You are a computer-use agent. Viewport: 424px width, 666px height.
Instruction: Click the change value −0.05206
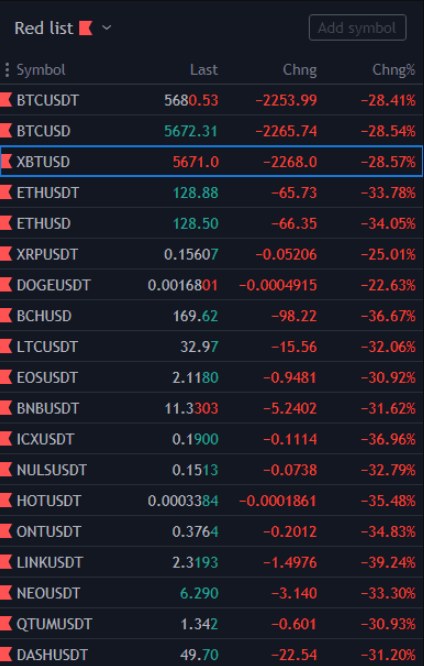coord(286,254)
